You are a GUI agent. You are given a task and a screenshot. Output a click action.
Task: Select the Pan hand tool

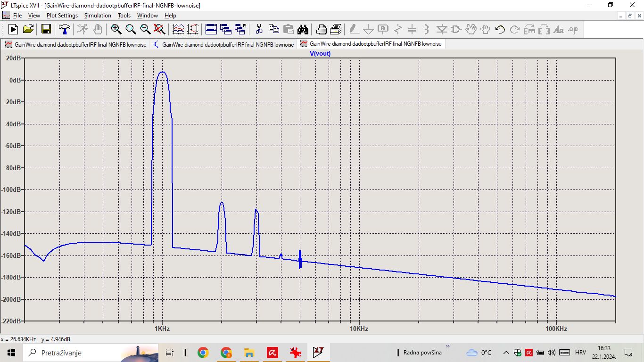click(97, 29)
